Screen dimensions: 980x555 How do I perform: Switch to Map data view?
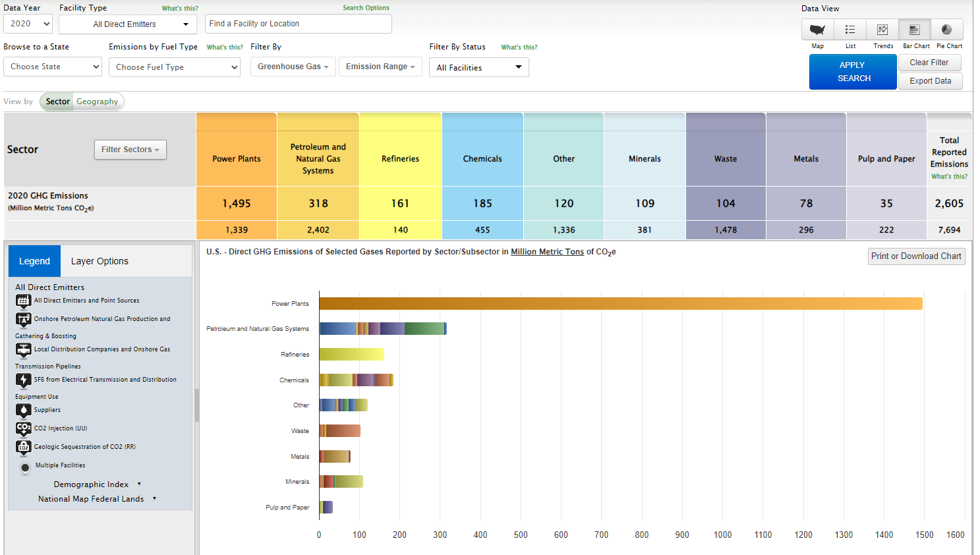(817, 30)
